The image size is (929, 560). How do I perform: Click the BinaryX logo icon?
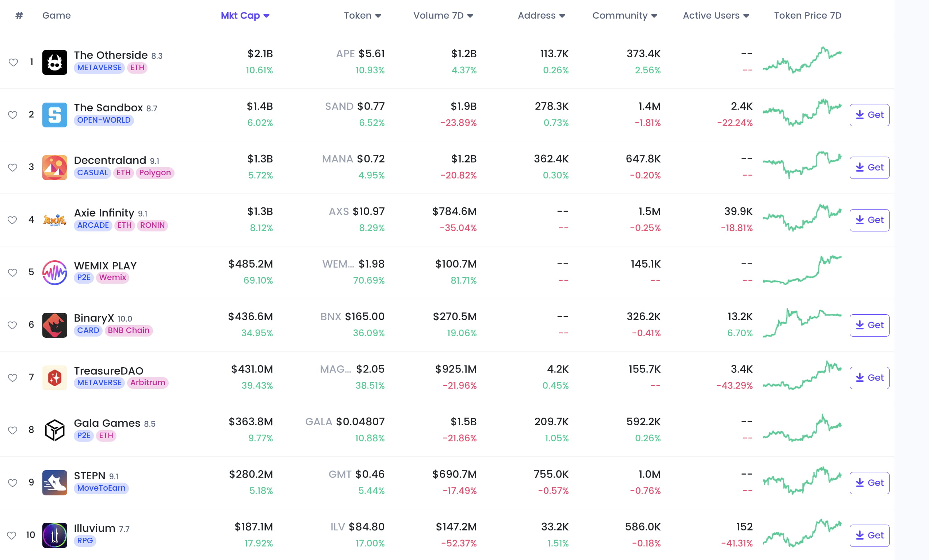[x=55, y=325]
